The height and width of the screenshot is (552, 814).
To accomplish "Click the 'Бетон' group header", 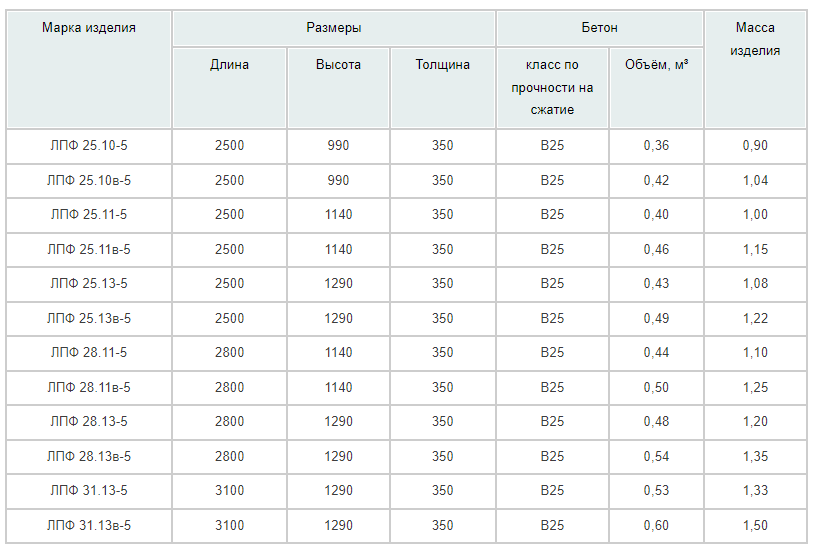I will click(x=599, y=28).
